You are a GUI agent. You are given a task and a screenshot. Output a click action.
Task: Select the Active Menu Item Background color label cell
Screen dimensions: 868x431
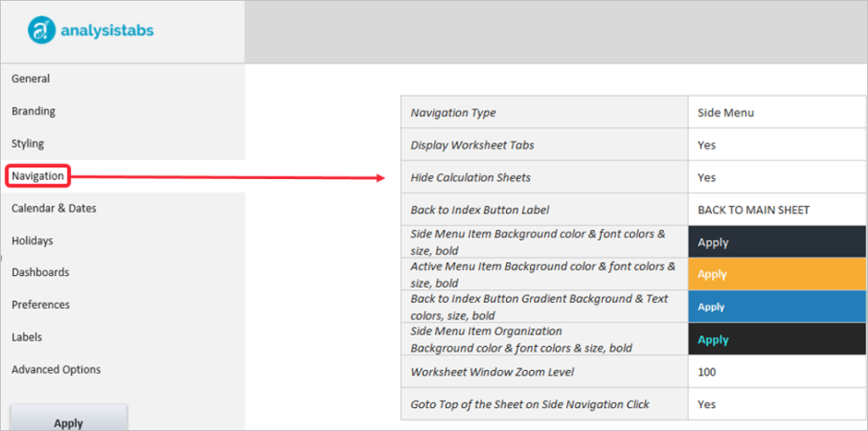tap(545, 274)
